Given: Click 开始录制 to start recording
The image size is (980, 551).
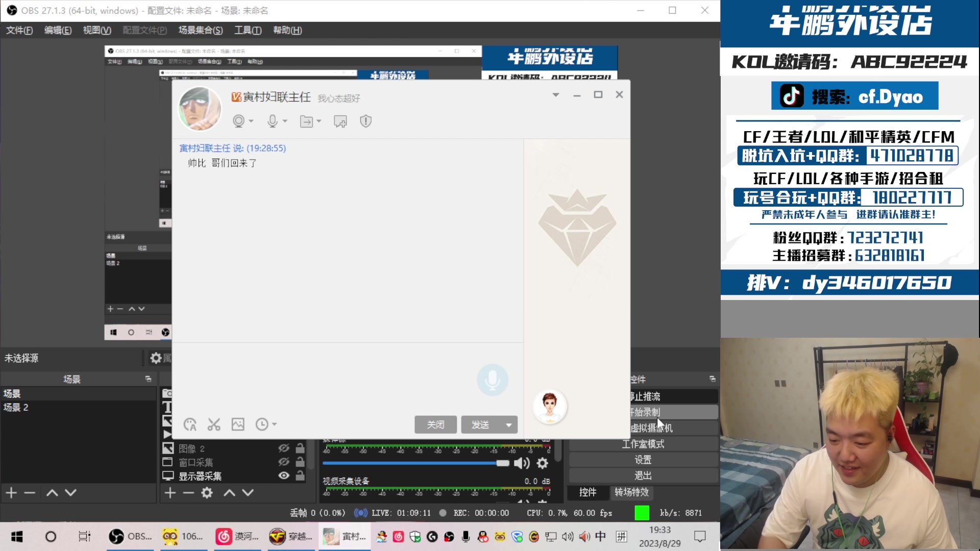Looking at the screenshot, I should [674, 412].
